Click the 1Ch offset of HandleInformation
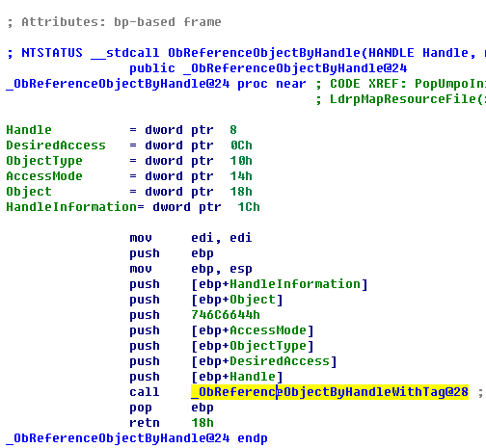This screenshot has width=486, height=448. click(x=249, y=207)
